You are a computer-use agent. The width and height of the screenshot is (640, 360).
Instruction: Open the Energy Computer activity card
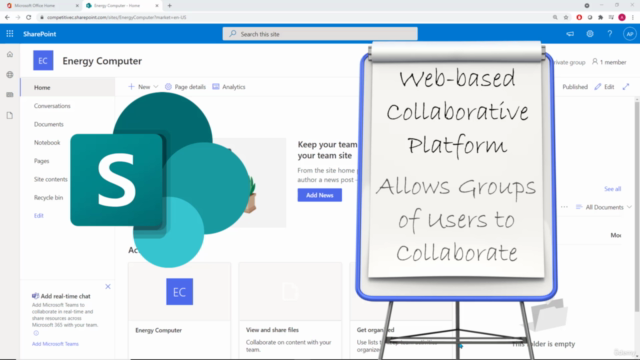[x=180, y=311]
